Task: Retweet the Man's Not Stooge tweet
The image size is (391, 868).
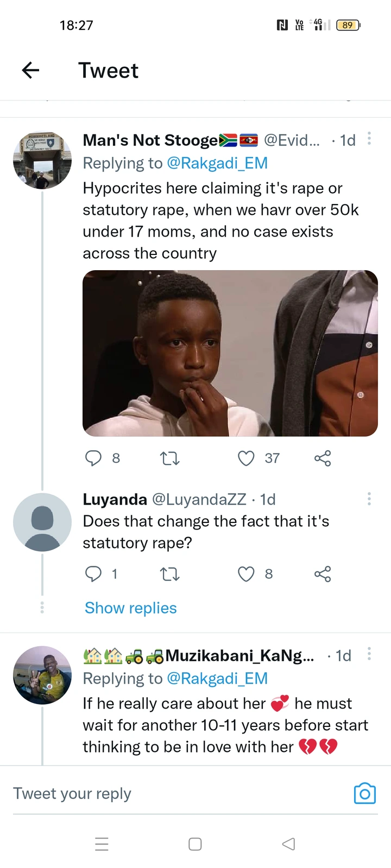Action: coord(170,459)
